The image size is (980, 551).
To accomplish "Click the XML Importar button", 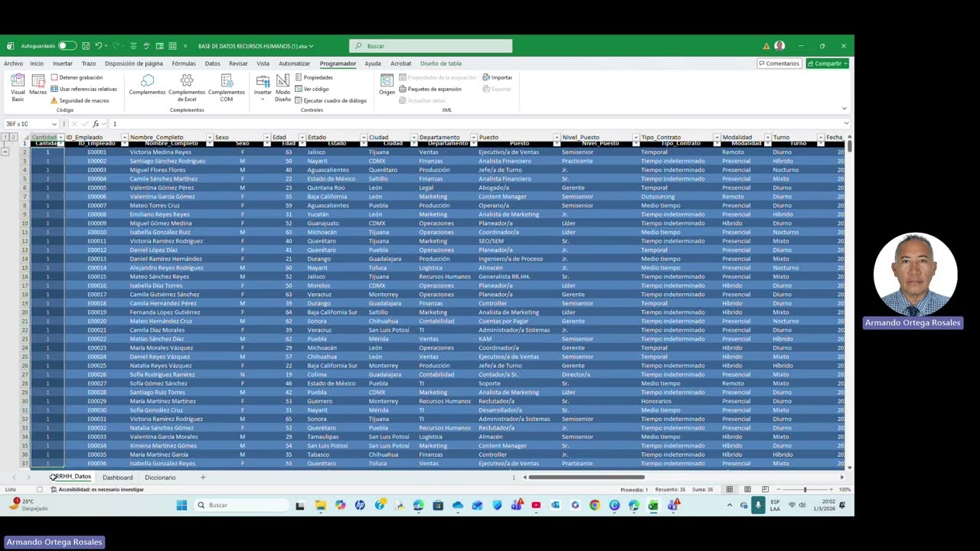I will [498, 77].
